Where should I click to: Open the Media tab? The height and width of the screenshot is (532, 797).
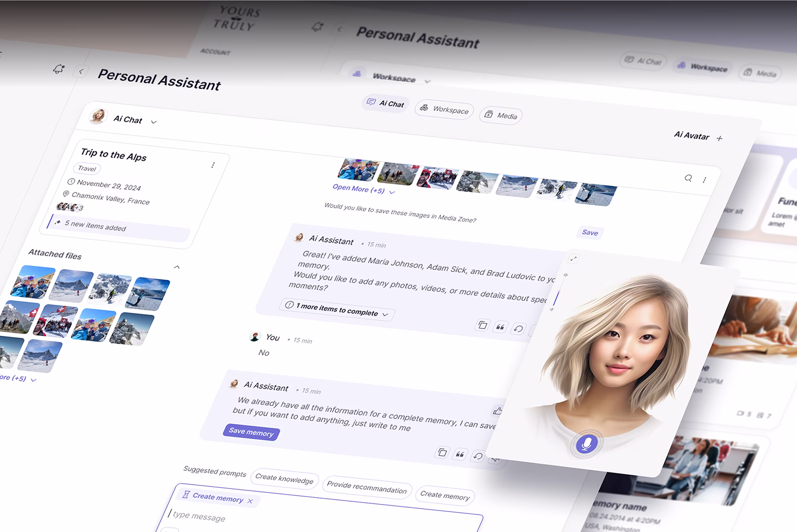(501, 116)
